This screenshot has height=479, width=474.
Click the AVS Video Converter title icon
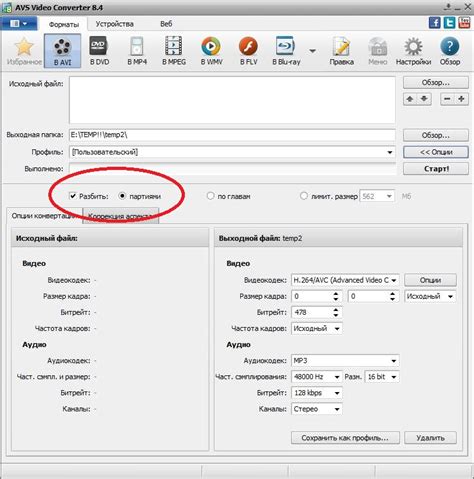(7, 7)
